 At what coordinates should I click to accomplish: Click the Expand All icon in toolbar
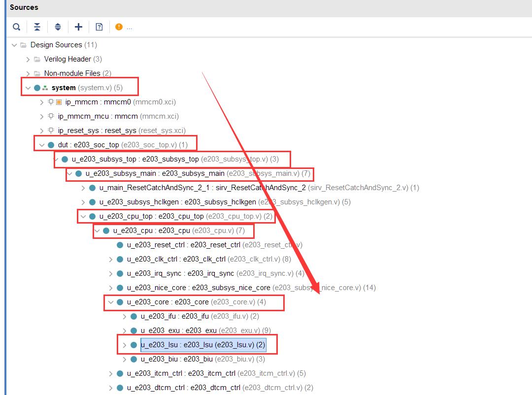click(x=58, y=27)
